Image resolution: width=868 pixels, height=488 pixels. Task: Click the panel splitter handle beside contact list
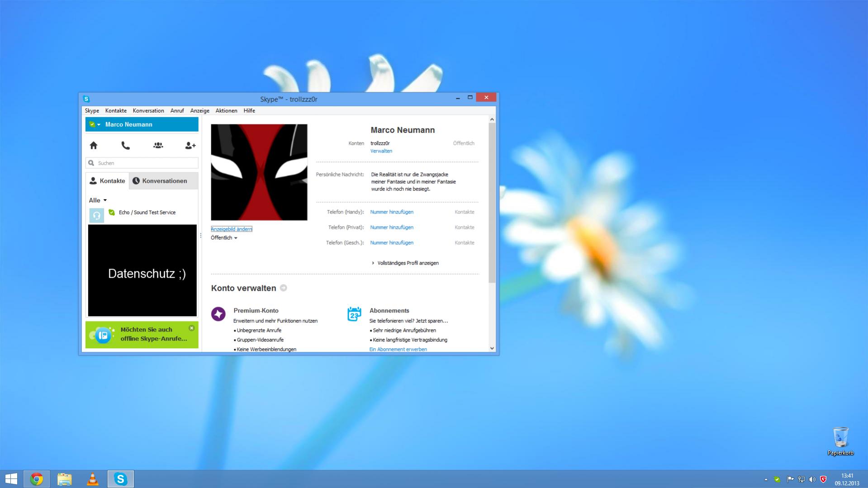point(200,235)
